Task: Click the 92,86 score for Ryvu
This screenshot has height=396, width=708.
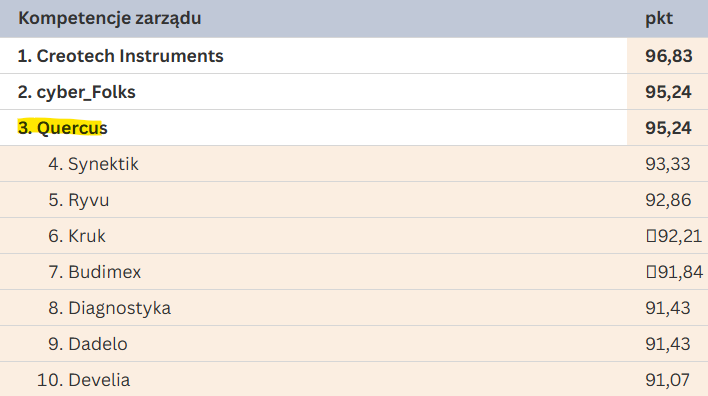Action: click(668, 200)
